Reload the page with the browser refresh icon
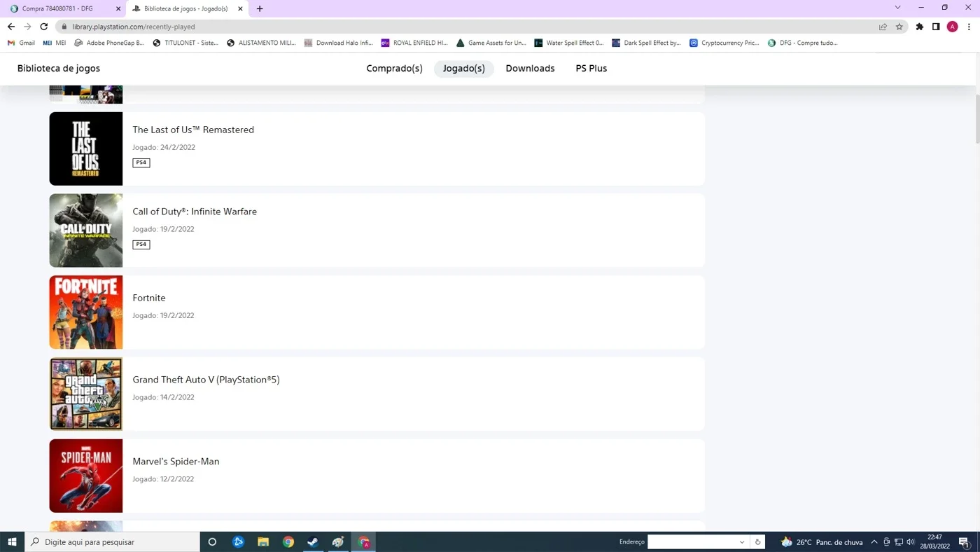 click(x=43, y=27)
